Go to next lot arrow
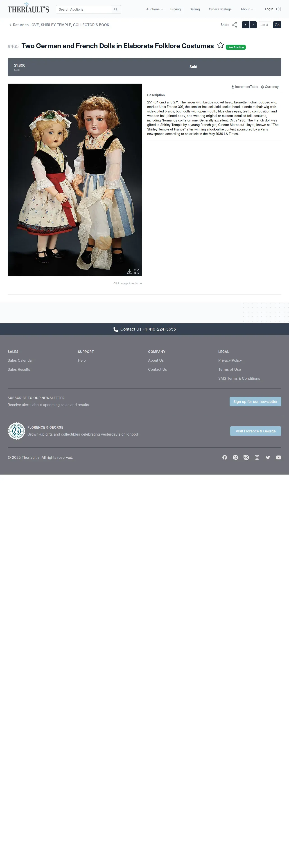The height and width of the screenshot is (868, 289). [253, 25]
